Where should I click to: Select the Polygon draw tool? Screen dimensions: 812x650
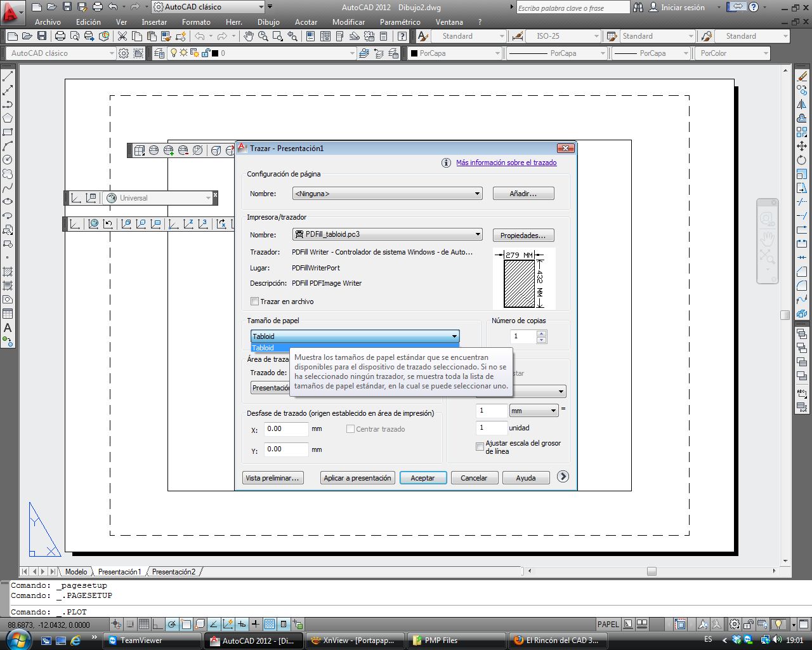[8, 118]
